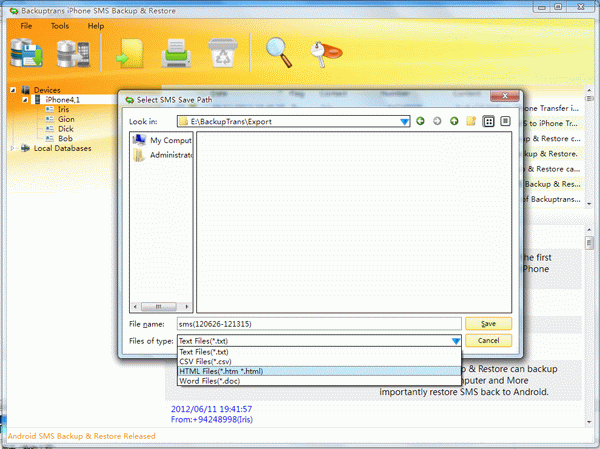This screenshot has width=600, height=449.
Task: Switch to detail list view in dialog
Action: click(x=505, y=121)
